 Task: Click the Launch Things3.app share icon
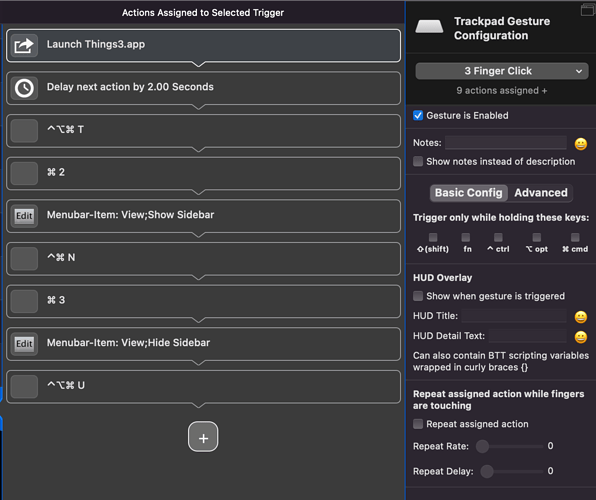(24, 46)
